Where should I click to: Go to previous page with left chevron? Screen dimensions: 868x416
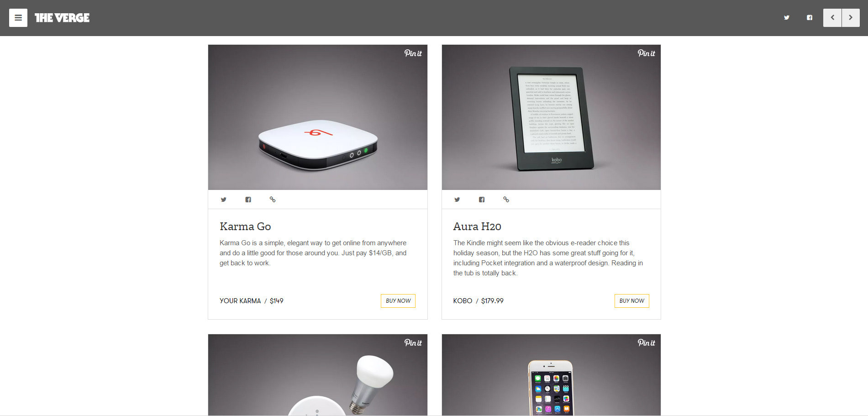pyautogui.click(x=832, y=18)
